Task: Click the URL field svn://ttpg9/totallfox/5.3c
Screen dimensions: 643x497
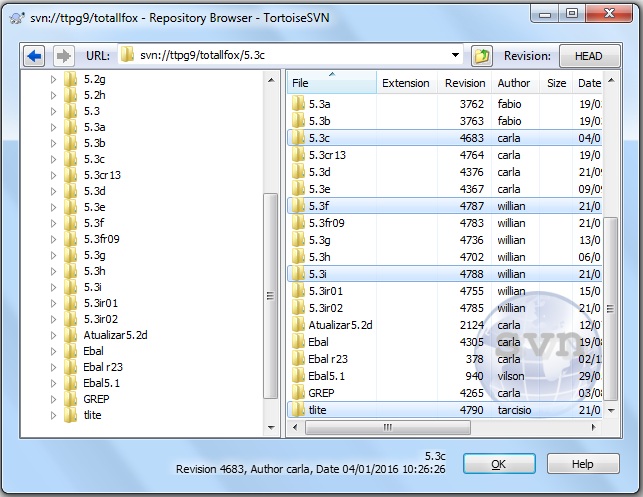Action: tap(290, 55)
